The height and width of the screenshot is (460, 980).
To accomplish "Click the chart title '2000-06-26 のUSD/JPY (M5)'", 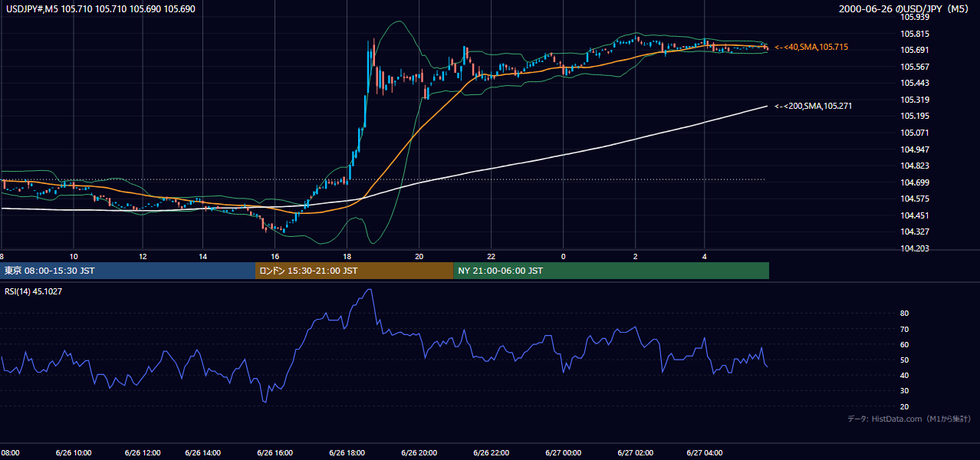I will pyautogui.click(x=904, y=8).
